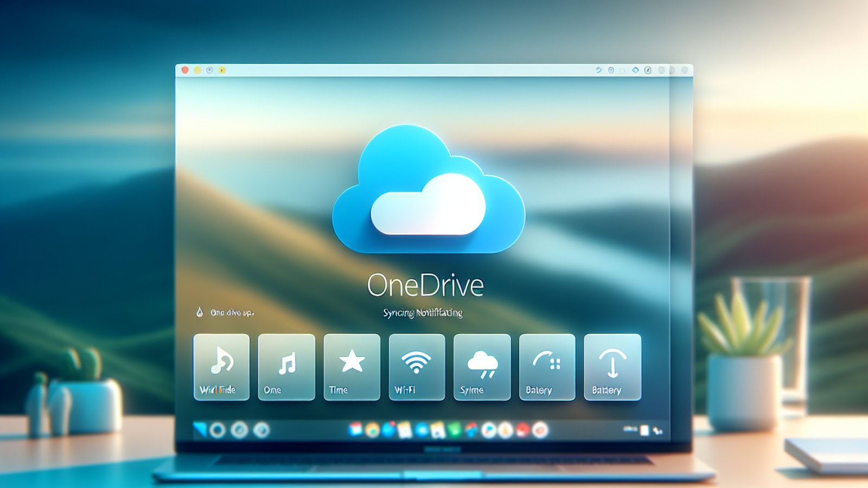Open the "Battery" download arrow tile
This screenshot has height=488, width=868.
tap(612, 367)
